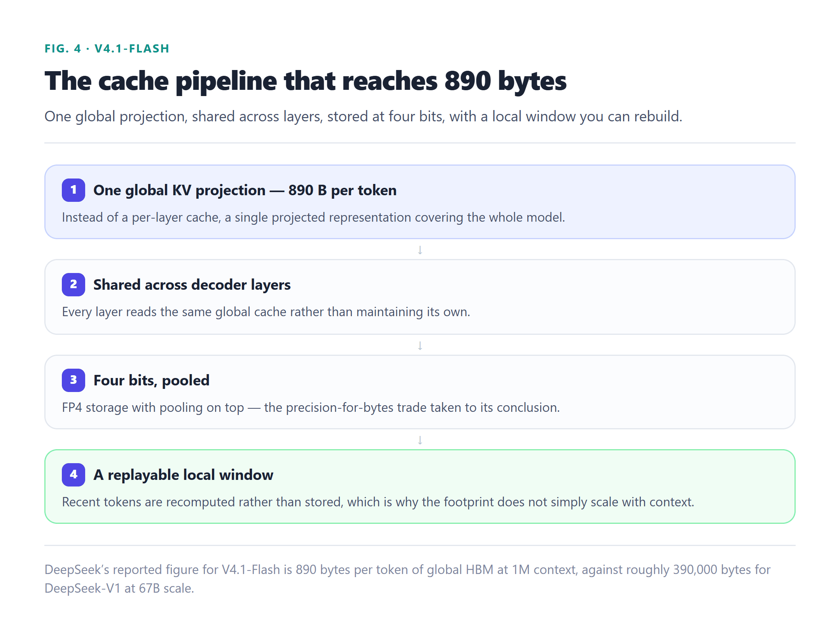Click the footnote starting 'DeepSeek's reported figure'
The width and height of the screenshot is (840, 637).
pyautogui.click(x=408, y=579)
